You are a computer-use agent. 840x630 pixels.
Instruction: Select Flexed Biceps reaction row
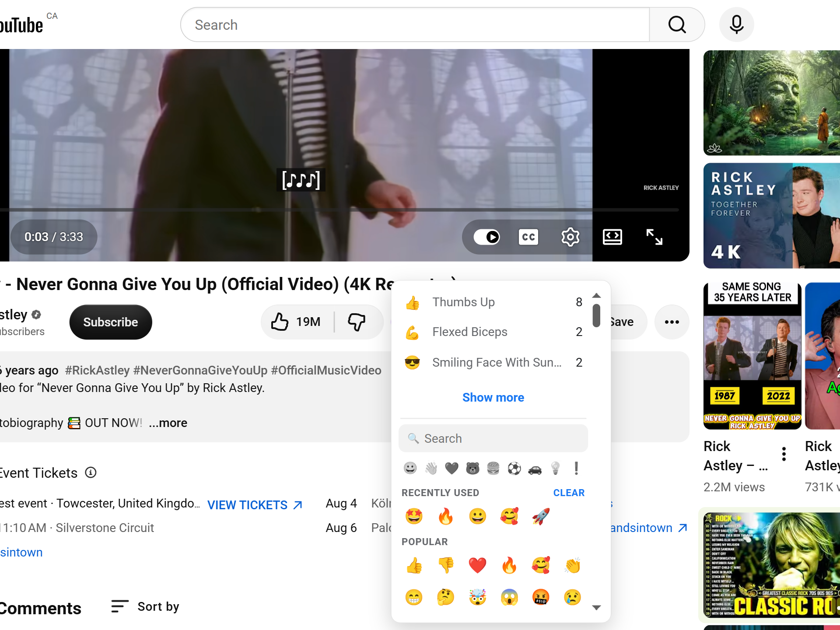(x=493, y=332)
